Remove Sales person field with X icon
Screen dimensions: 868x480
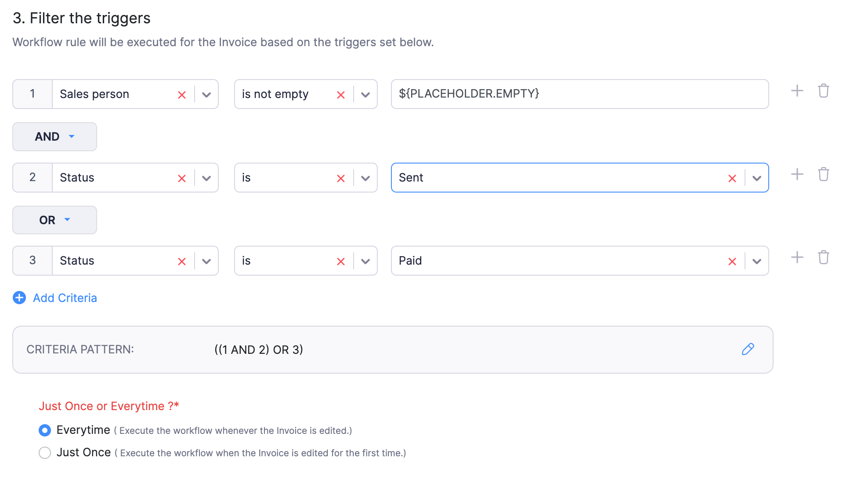pos(181,94)
